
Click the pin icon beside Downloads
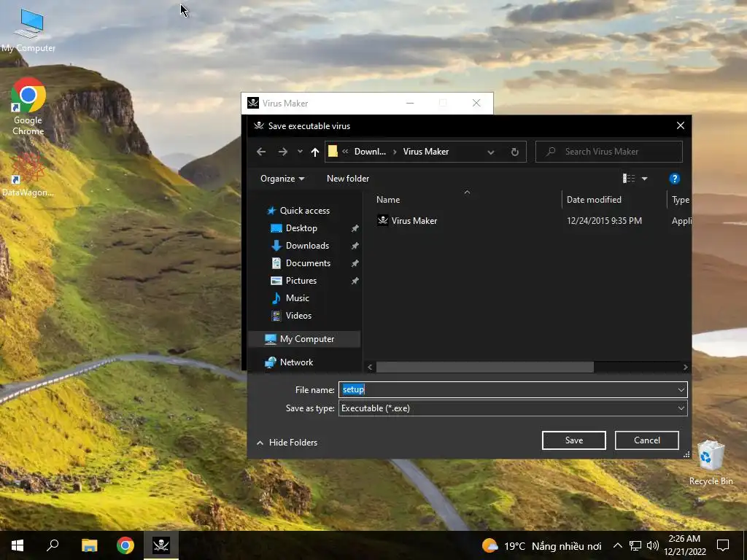click(355, 246)
